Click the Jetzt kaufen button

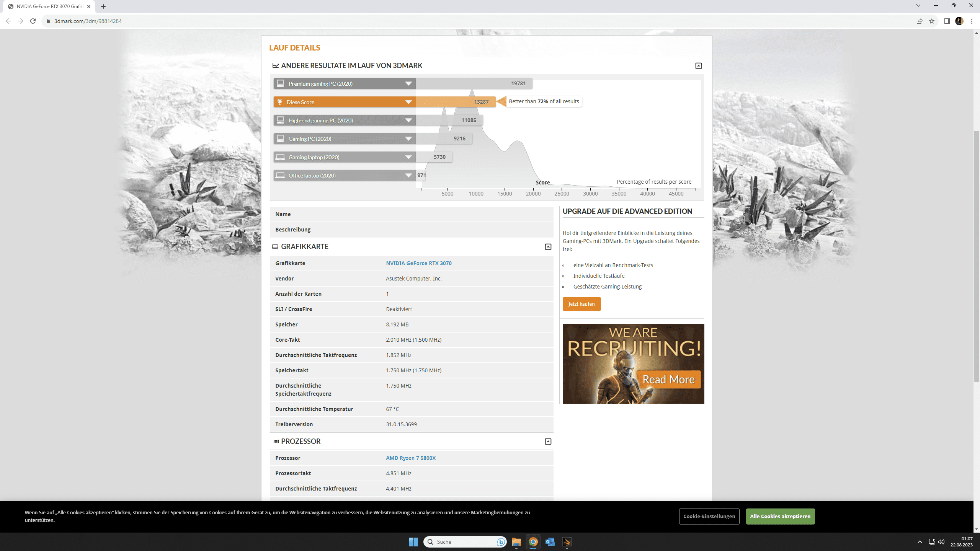tap(581, 304)
